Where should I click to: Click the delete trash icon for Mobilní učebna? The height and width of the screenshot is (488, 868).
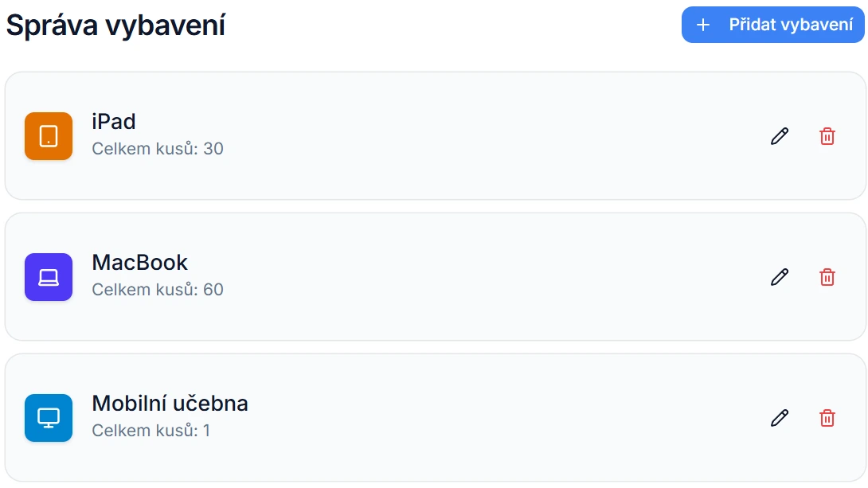pyautogui.click(x=827, y=417)
